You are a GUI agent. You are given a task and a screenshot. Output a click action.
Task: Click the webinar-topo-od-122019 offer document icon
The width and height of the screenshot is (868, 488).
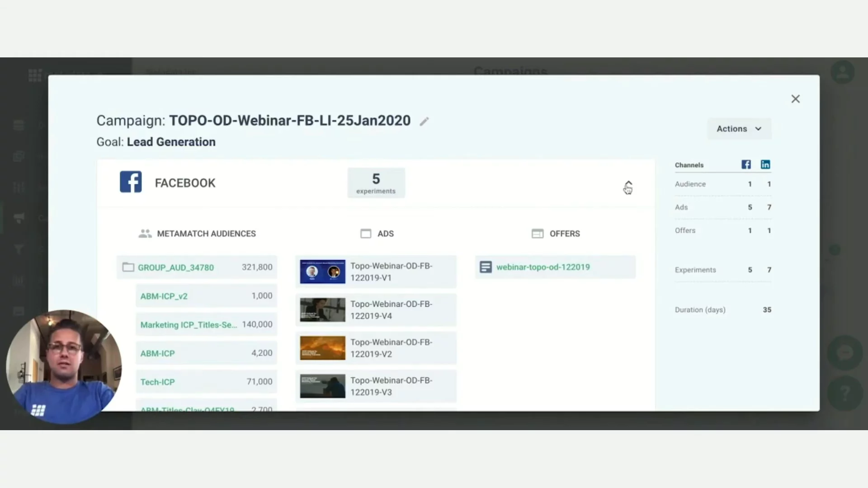pyautogui.click(x=486, y=267)
